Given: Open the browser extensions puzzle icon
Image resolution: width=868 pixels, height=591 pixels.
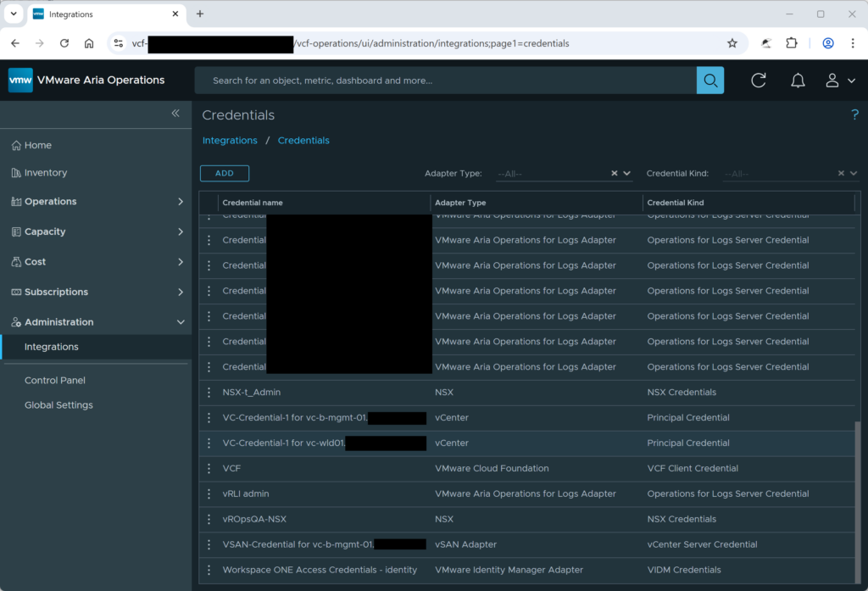Looking at the screenshot, I should point(791,43).
